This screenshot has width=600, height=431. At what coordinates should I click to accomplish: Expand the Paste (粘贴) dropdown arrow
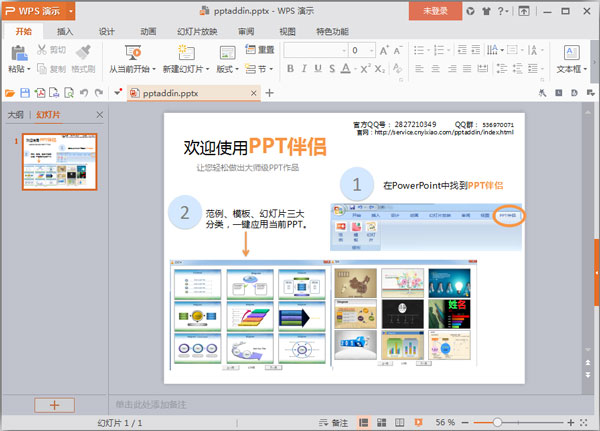29,69
